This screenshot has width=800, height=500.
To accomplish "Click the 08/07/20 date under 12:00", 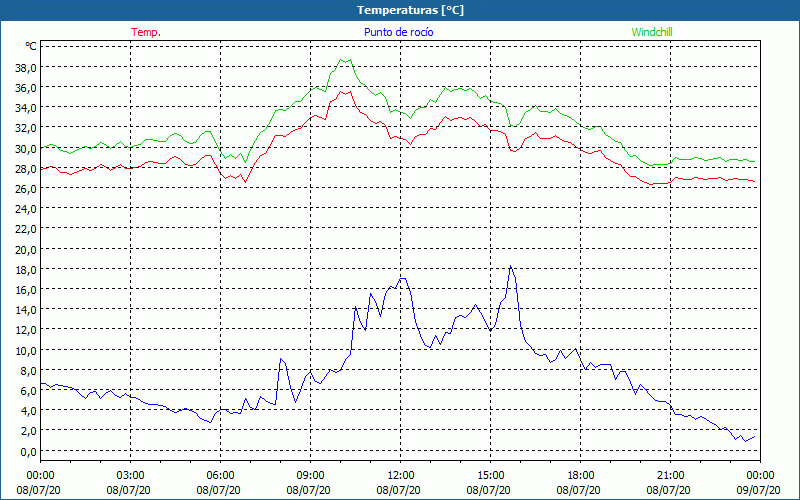I will click(398, 490).
